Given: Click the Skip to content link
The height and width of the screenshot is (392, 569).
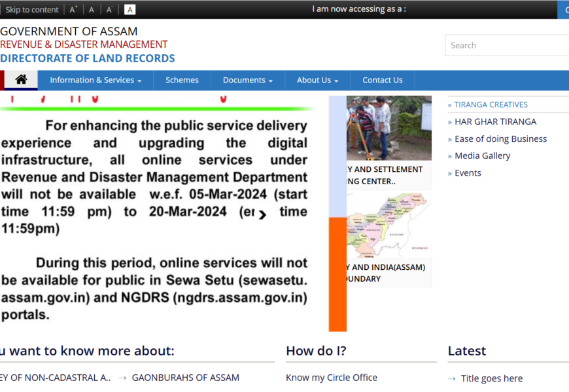Looking at the screenshot, I should (31, 10).
